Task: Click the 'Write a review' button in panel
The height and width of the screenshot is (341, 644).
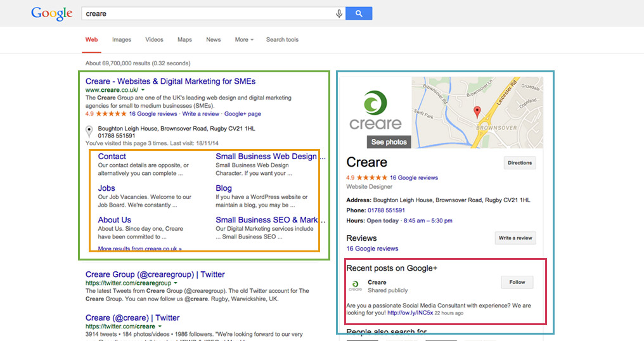Action: (515, 238)
